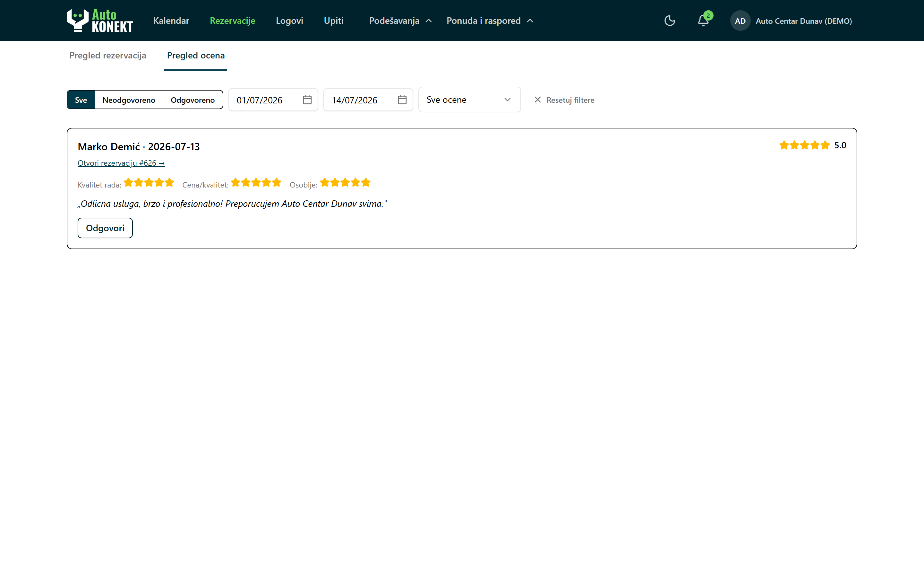
Task: Expand the Podešavanja menu
Action: pos(400,21)
